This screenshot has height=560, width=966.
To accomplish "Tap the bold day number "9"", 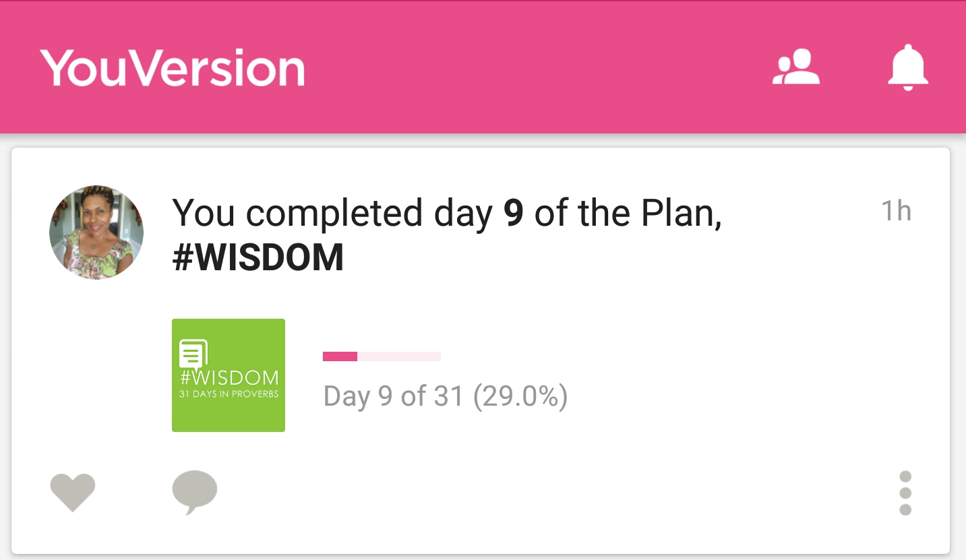I will pos(514,213).
